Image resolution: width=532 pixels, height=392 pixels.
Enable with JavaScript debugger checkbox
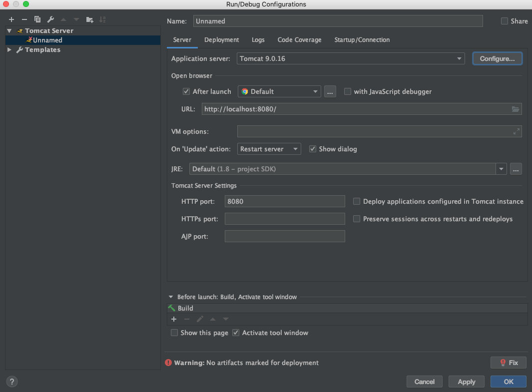(x=348, y=91)
